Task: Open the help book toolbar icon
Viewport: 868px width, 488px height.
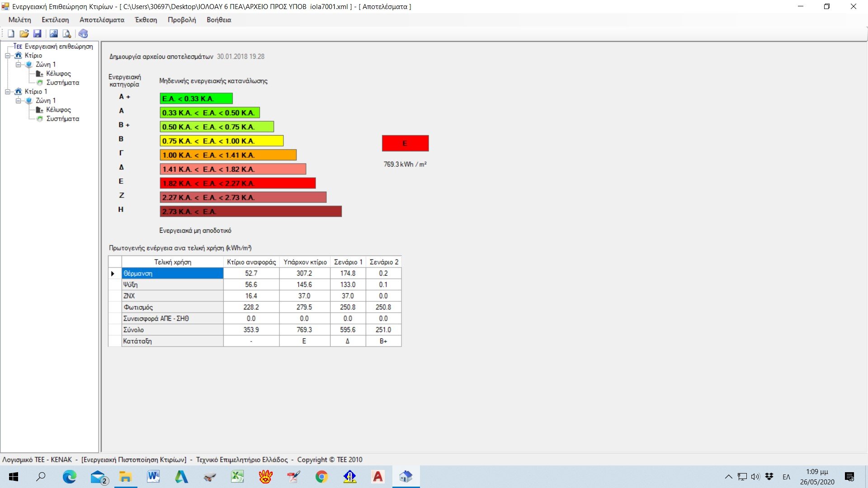Action: pyautogui.click(x=83, y=33)
